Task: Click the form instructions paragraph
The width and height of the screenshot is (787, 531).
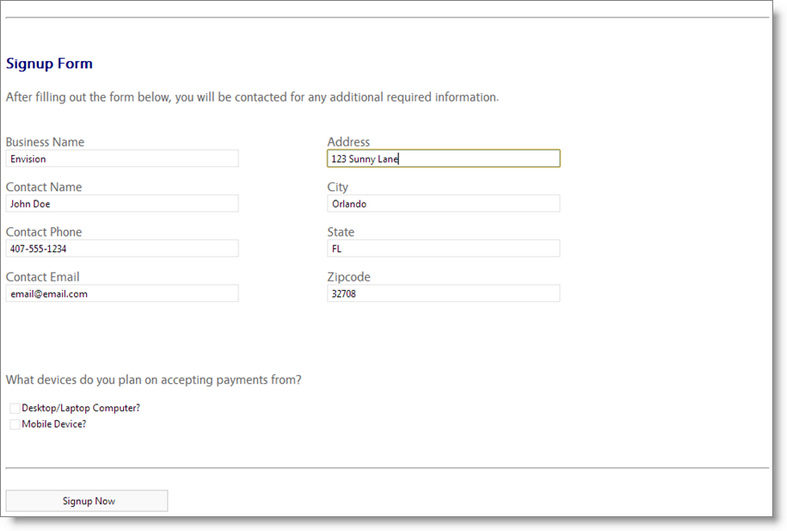Action: click(252, 98)
